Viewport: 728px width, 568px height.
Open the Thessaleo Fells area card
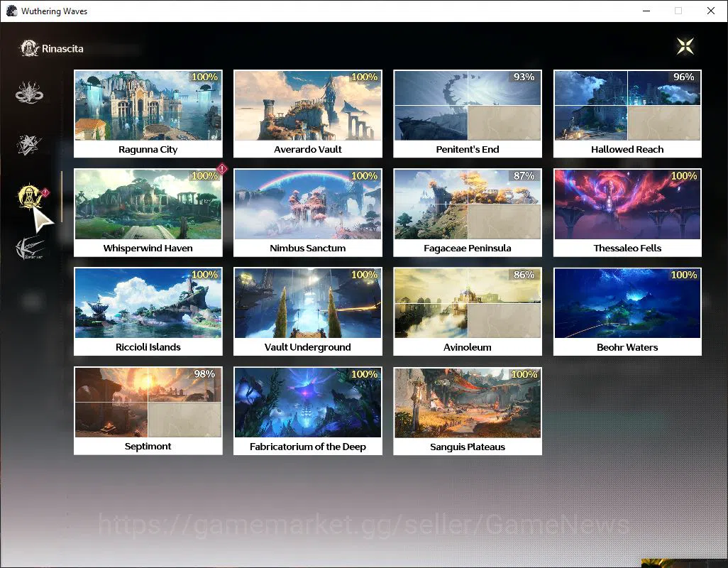pos(627,213)
